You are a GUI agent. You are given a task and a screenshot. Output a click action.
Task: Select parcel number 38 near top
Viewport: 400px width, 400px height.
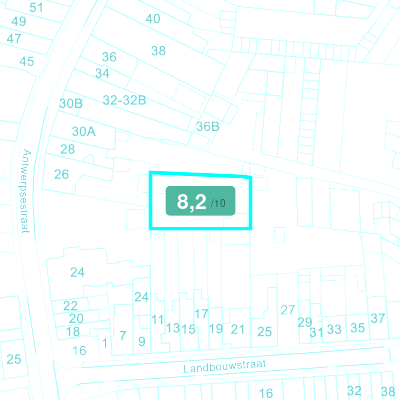[158, 51]
